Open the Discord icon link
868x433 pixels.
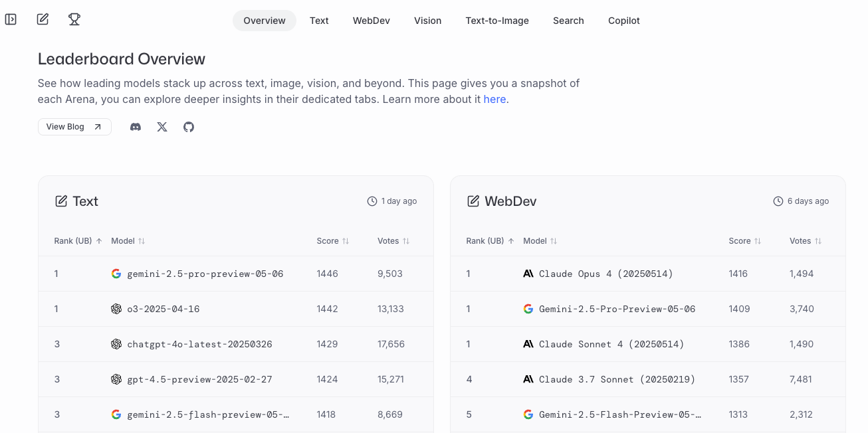[x=136, y=127]
